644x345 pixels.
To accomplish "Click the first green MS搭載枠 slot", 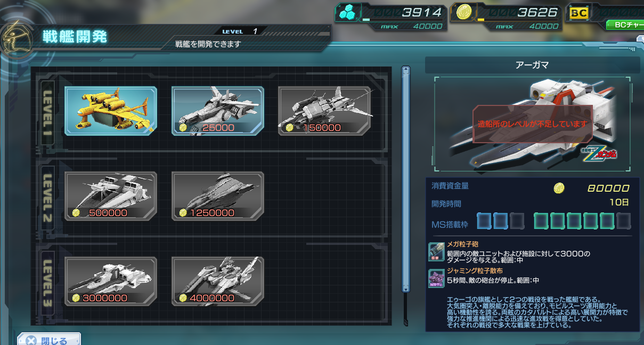I will [x=541, y=220].
